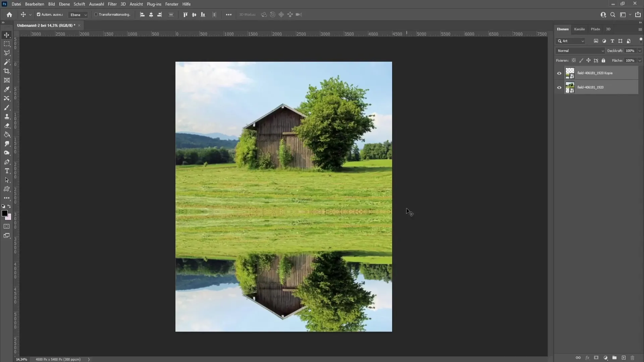Select the Eraser tool

pos(7,125)
